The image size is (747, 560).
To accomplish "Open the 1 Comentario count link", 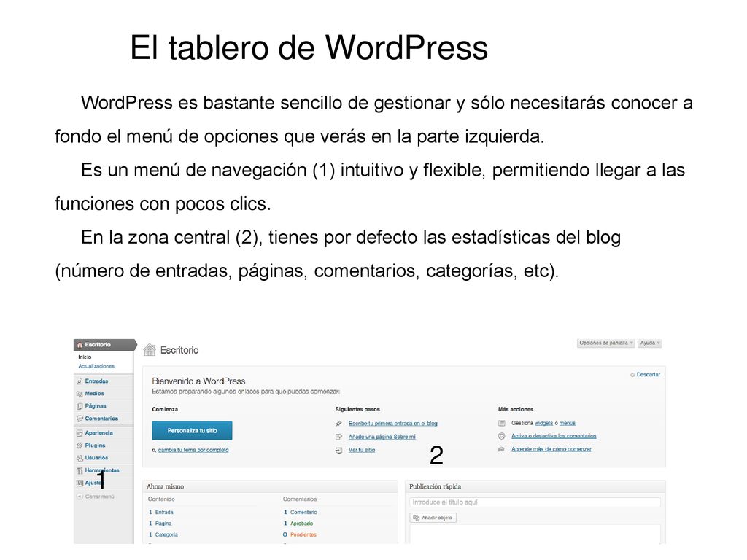I will (x=300, y=513).
